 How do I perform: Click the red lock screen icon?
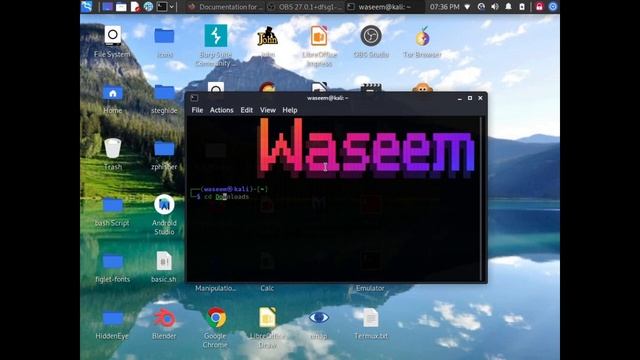[539, 7]
